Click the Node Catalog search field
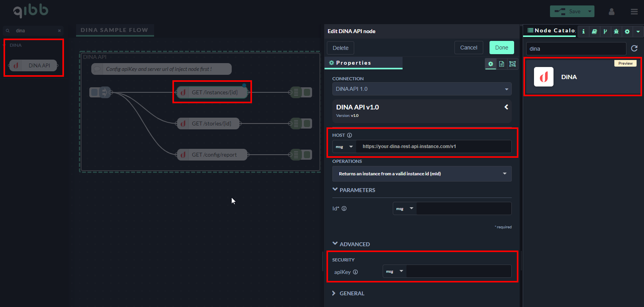The width and height of the screenshot is (644, 307). [576, 49]
